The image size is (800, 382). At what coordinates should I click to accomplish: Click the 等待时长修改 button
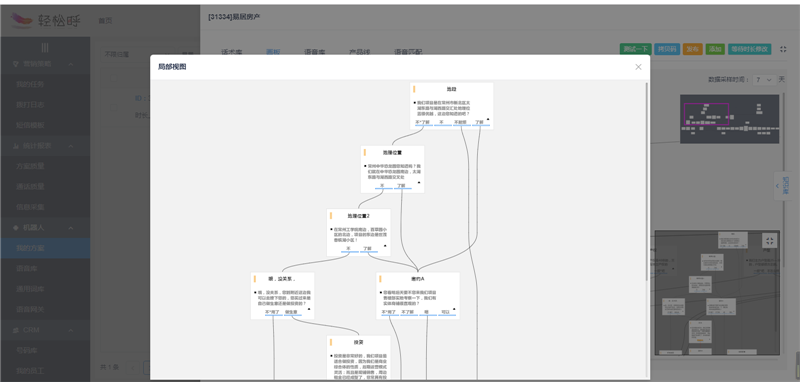[x=749, y=49]
